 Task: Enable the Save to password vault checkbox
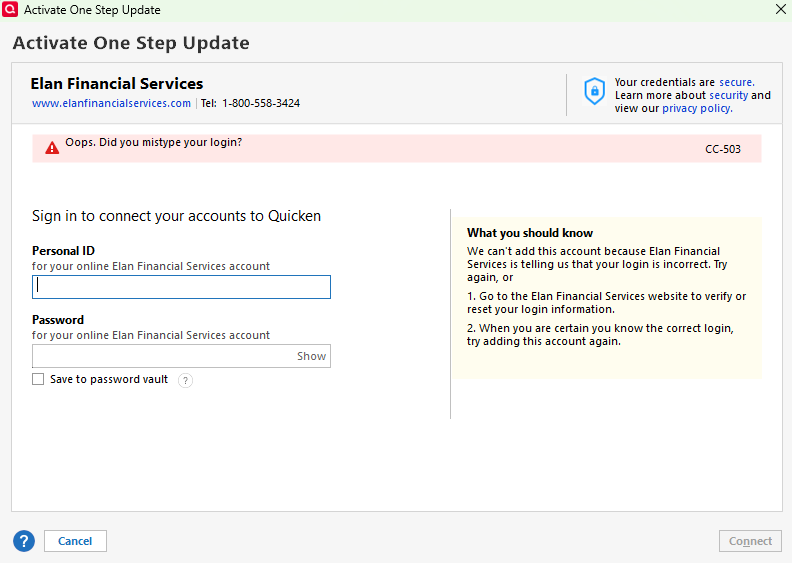(x=38, y=379)
